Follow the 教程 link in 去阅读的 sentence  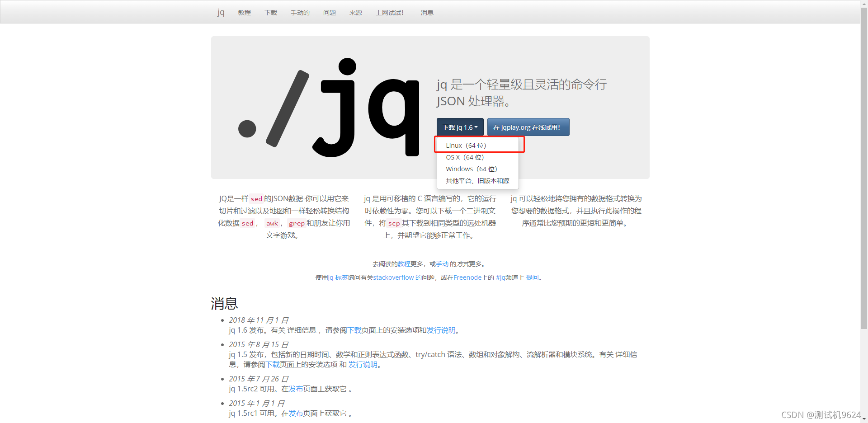tap(404, 264)
